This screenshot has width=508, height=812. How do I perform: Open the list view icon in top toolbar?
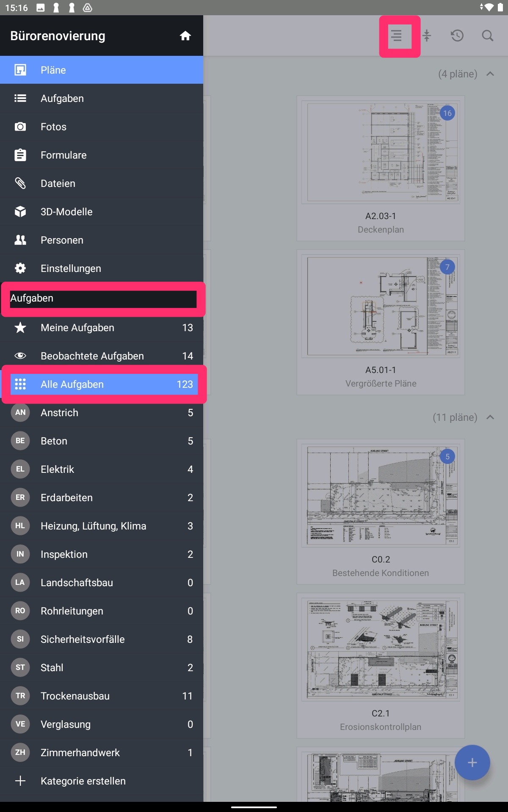point(396,36)
